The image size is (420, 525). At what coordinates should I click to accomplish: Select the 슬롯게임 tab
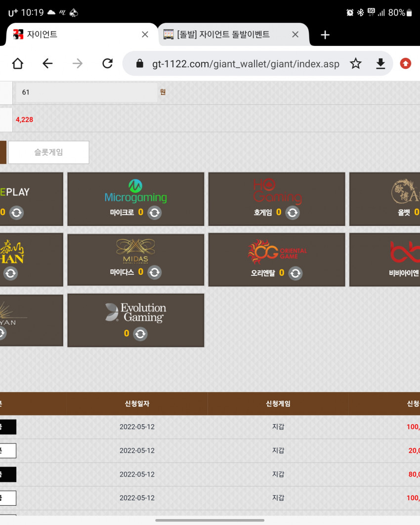(x=48, y=152)
